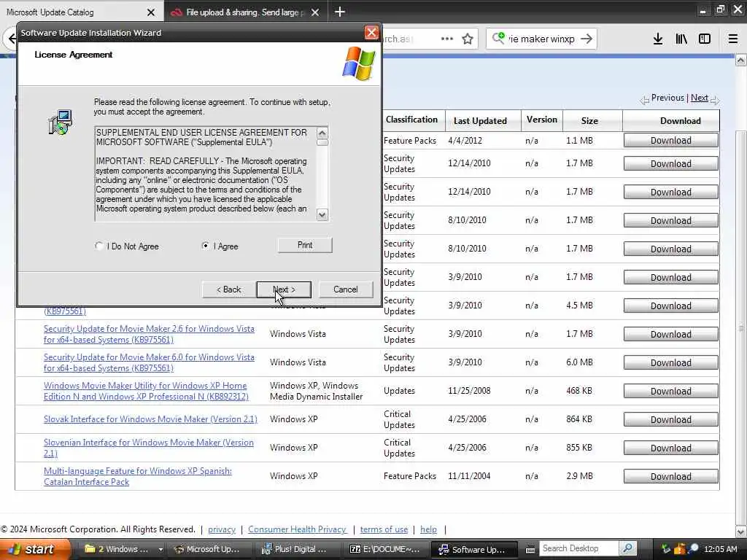
Task: Download the 468 KB Movie Maker Utility update
Action: [671, 391]
